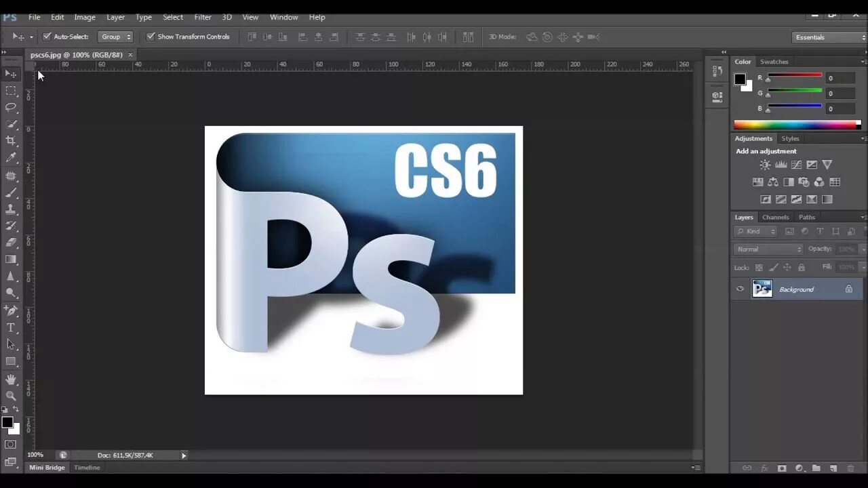Hide the Background layer with eye icon
The image size is (868, 488).
pyautogui.click(x=740, y=289)
